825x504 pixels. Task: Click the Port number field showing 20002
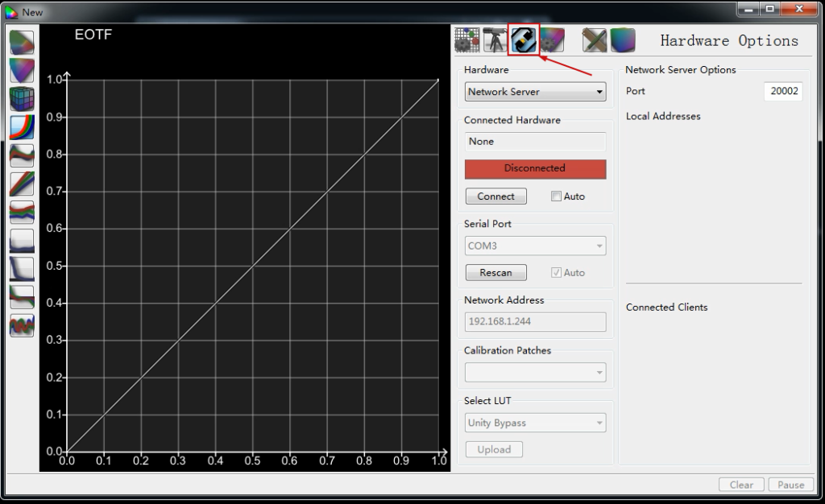tap(783, 91)
